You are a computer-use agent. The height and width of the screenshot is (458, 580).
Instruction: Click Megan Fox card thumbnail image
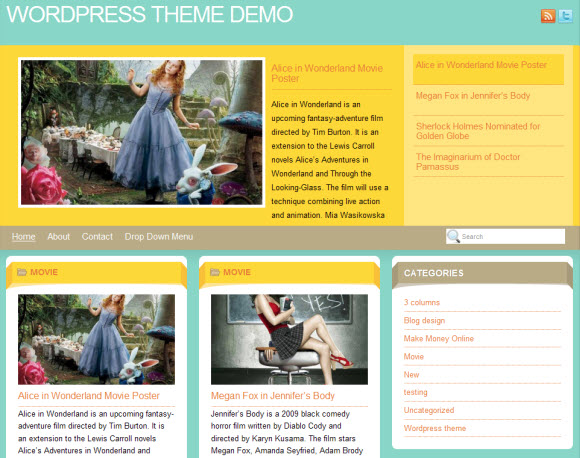[290, 339]
